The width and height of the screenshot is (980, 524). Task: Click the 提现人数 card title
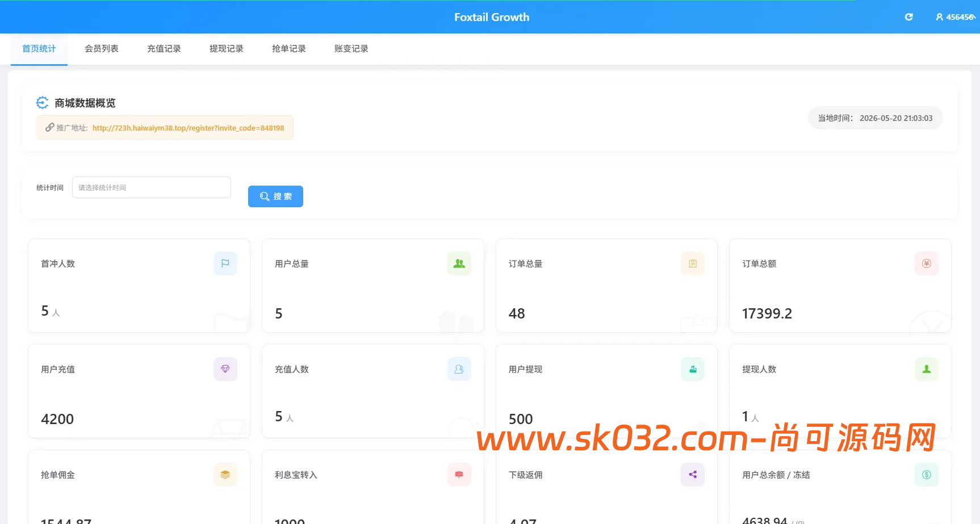pos(759,369)
